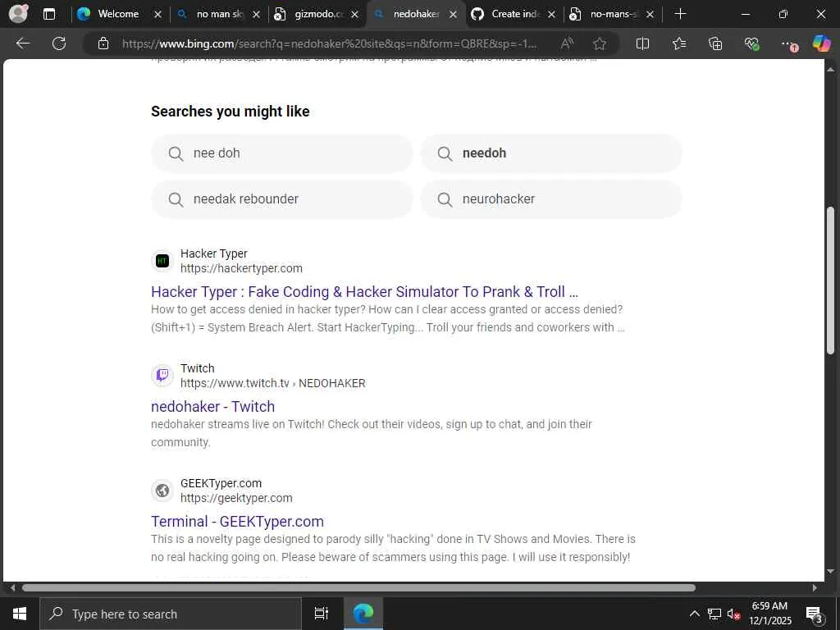Reload the page with refresh icon

59,43
